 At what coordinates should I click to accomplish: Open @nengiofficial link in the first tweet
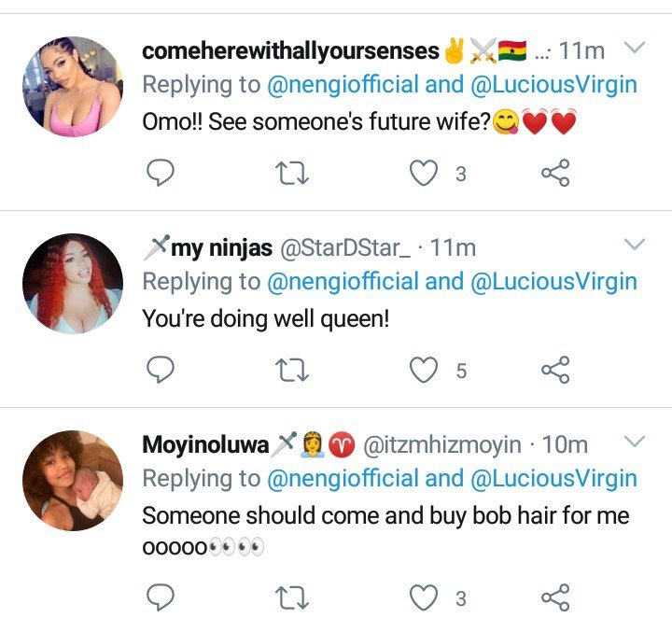[x=343, y=84]
